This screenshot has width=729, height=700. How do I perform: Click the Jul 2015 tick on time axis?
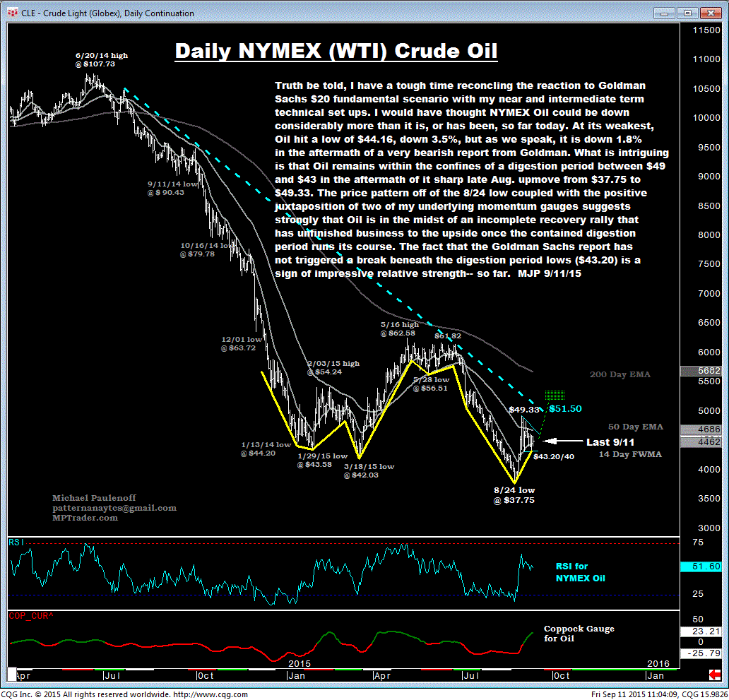pos(470,675)
